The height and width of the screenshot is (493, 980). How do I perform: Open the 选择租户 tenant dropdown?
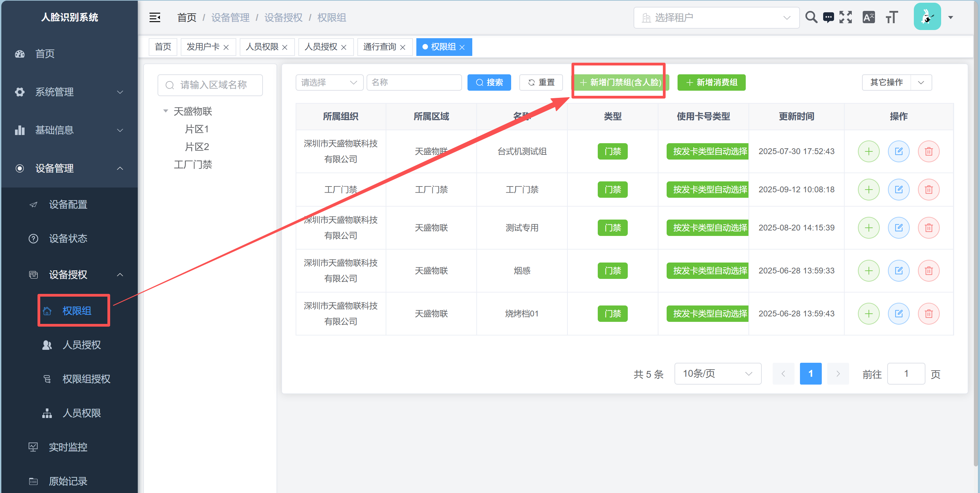click(716, 17)
